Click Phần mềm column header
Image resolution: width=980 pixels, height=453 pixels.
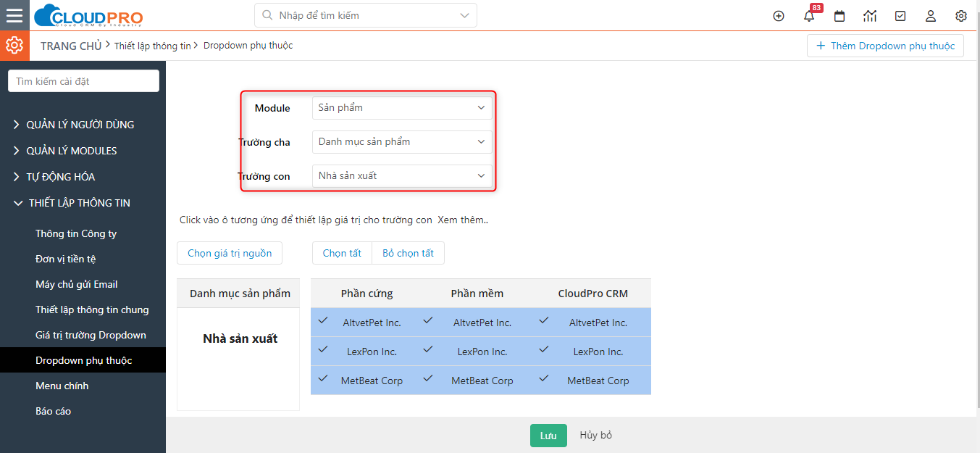coord(477,294)
